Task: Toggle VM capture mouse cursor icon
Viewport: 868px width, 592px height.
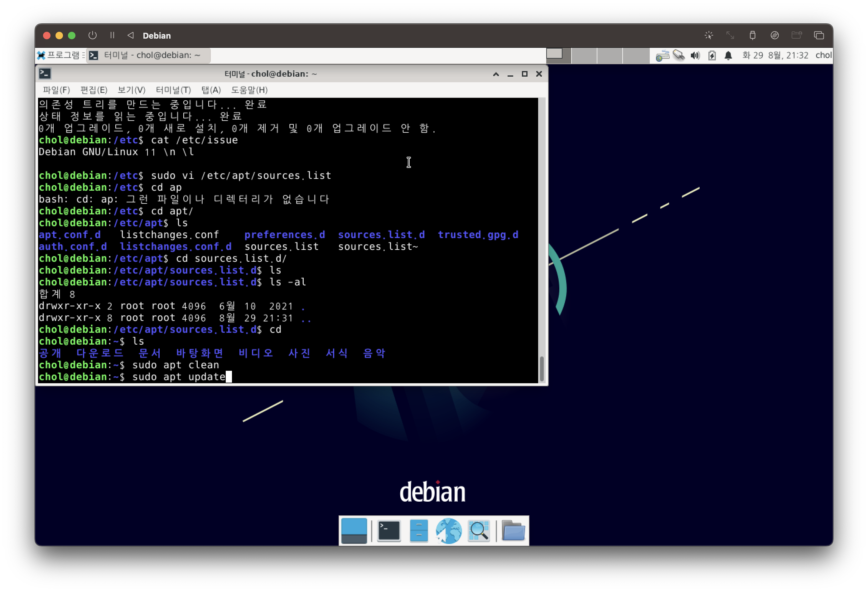Action: click(x=708, y=36)
